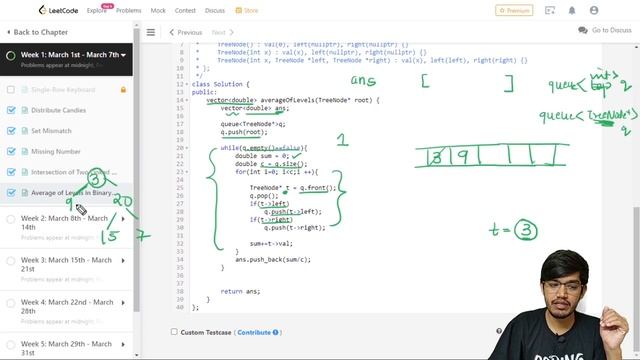
Task: Toggle the Set Mismatch checkbox
Action: click(x=11, y=131)
